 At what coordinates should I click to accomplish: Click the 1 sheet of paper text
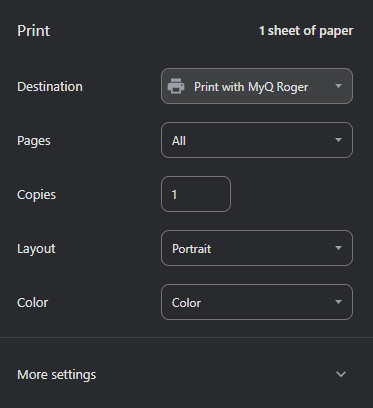(x=306, y=31)
